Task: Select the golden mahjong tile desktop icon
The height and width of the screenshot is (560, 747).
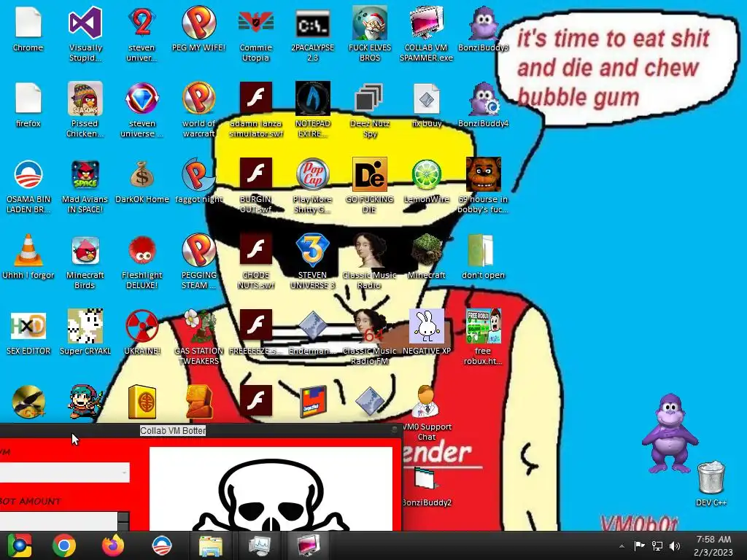Action: click(142, 402)
